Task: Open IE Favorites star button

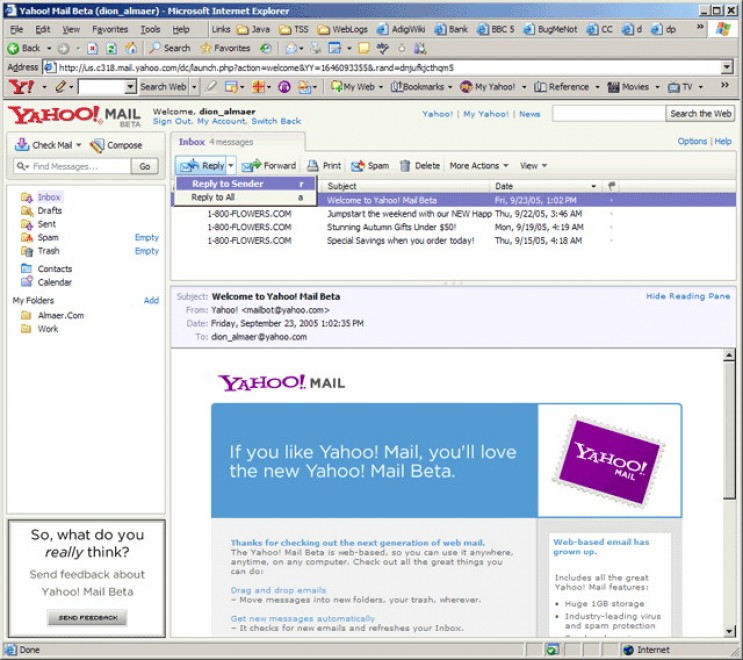Action: pyautogui.click(x=225, y=48)
